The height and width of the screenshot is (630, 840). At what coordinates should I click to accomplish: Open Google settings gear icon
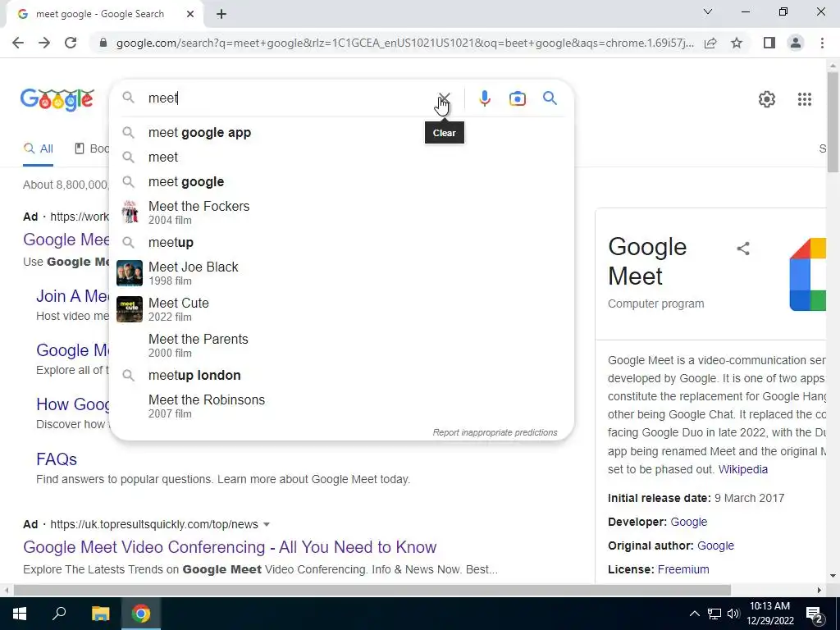[x=767, y=99]
